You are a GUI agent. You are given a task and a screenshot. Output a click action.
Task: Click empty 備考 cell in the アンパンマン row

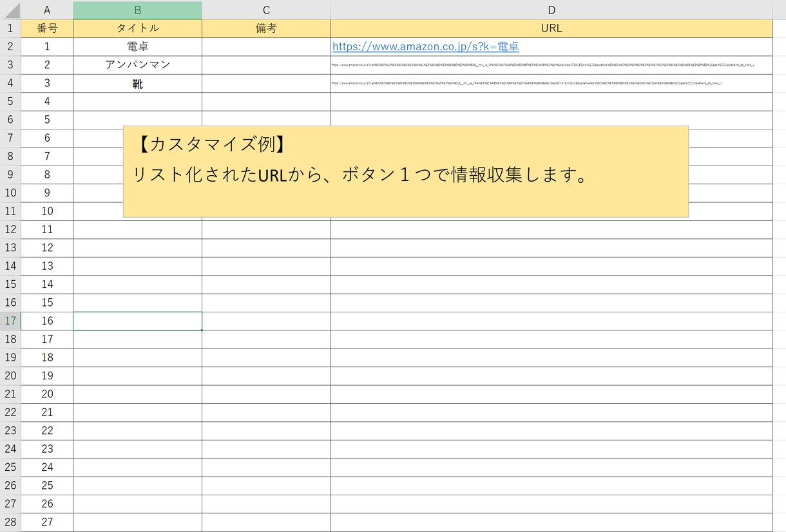tap(266, 65)
